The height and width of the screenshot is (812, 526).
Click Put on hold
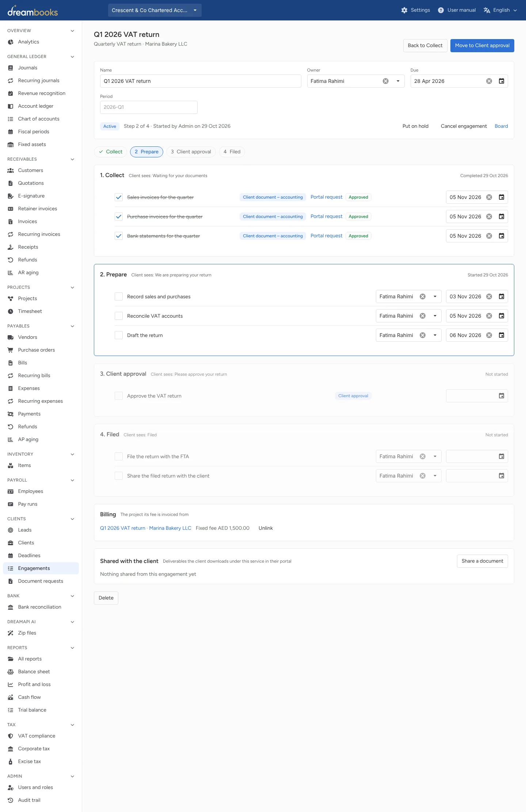point(415,126)
